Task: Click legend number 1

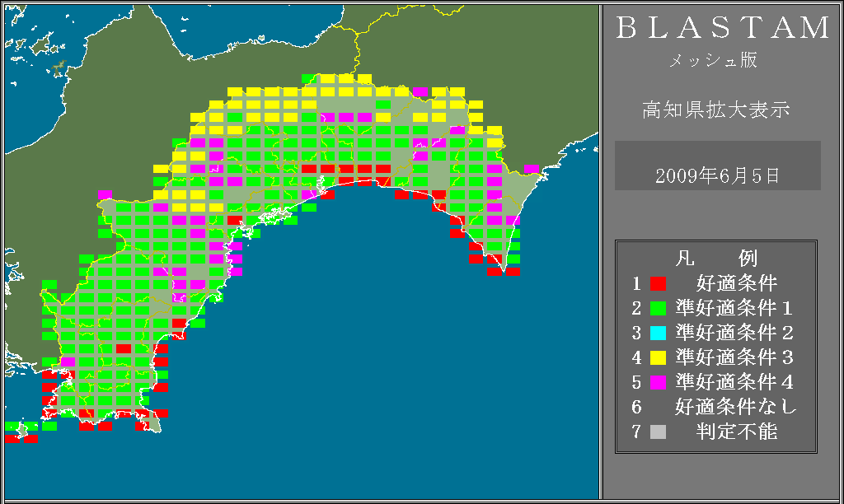Action: tap(636, 283)
